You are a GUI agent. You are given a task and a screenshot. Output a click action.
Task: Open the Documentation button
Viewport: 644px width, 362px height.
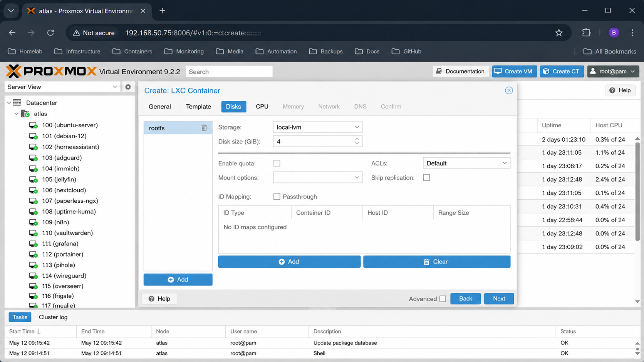(x=460, y=72)
